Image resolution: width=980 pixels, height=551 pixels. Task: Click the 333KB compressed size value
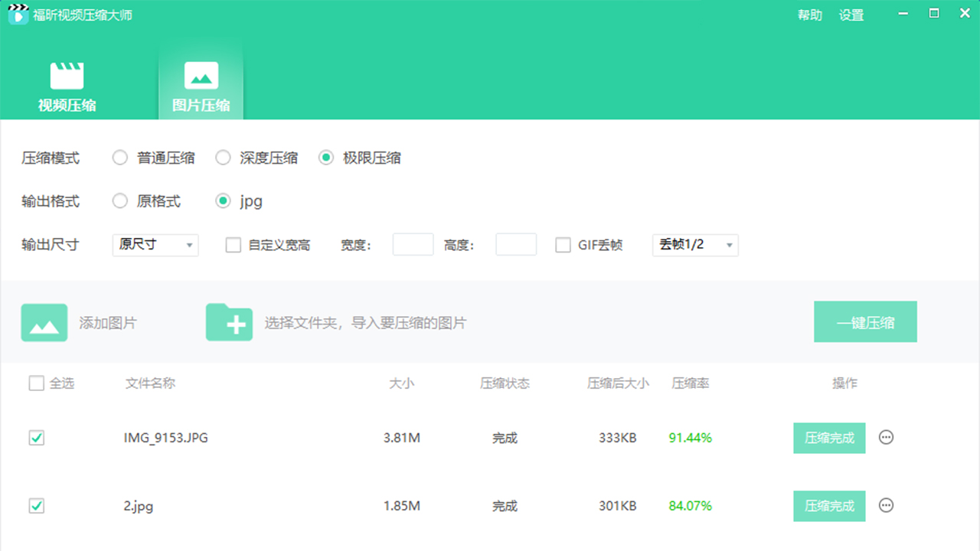617,438
